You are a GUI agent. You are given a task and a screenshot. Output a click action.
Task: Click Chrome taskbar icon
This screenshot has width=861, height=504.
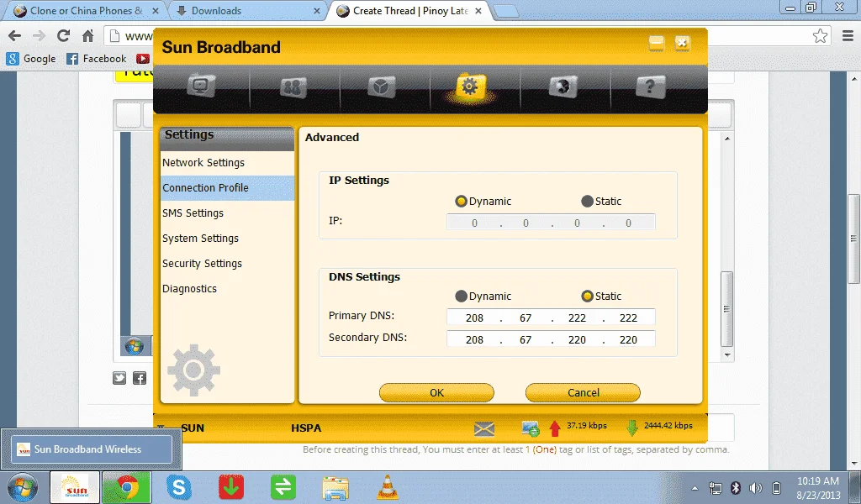coord(128,487)
